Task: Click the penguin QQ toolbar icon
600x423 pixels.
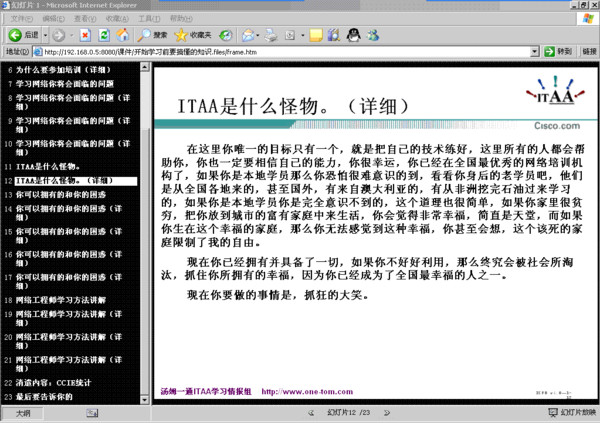Action: coord(353,35)
